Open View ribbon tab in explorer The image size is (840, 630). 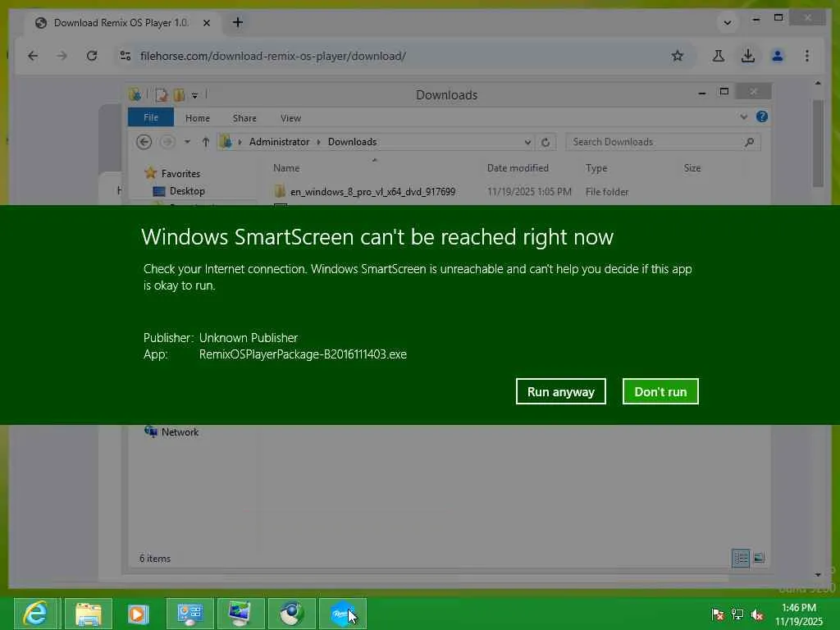click(x=290, y=118)
